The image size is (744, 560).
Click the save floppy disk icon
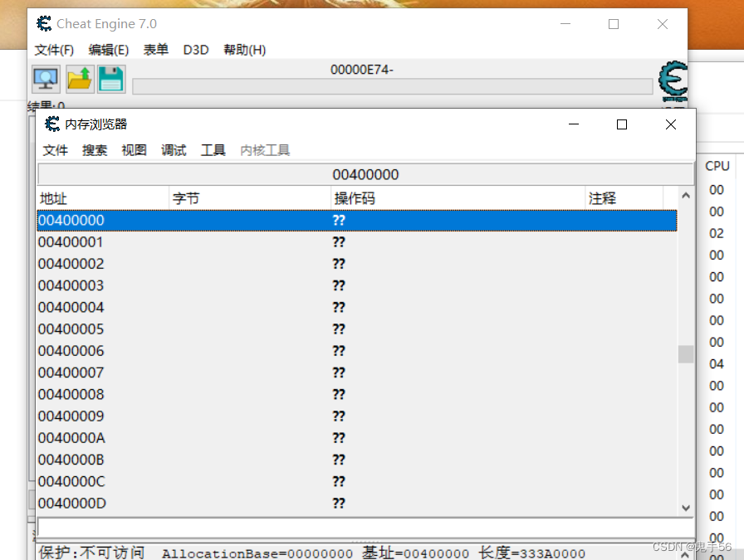pyautogui.click(x=111, y=79)
